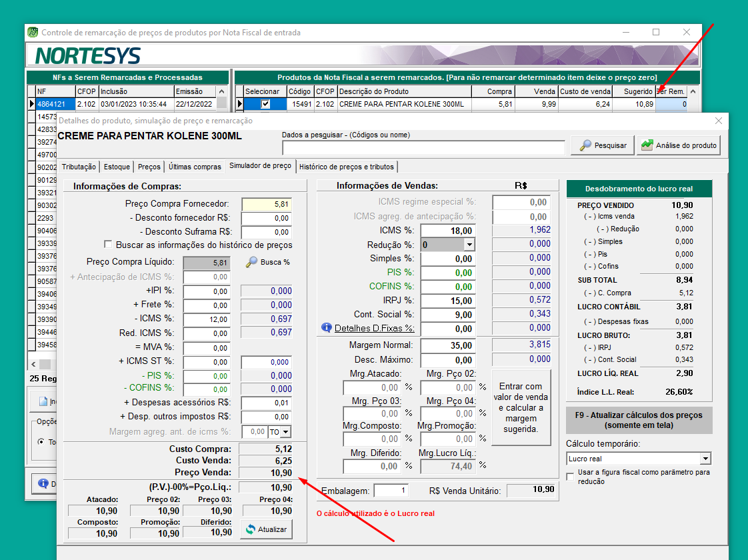Screen dimensions: 748x560
Task: Click the document icon in left panel
Action: 43,401
